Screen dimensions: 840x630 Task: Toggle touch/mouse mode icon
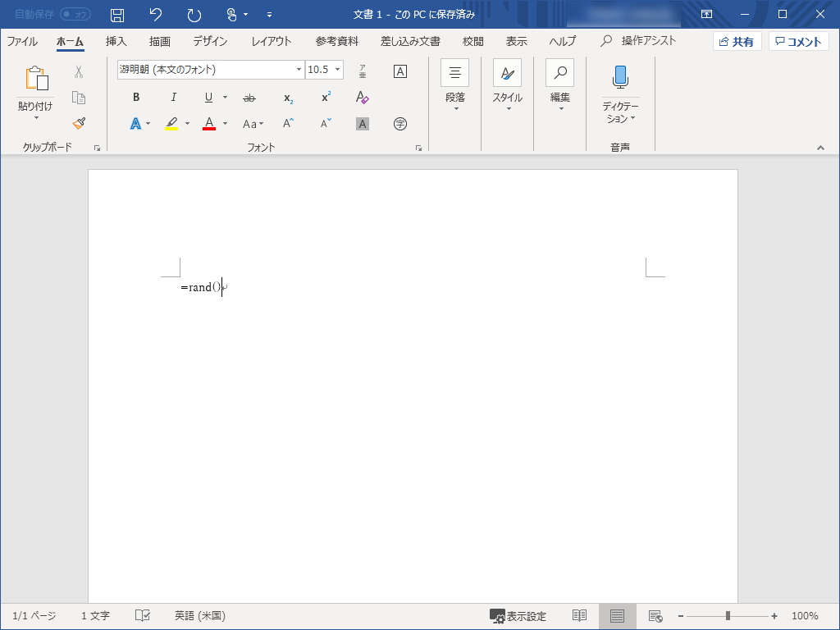pos(231,15)
